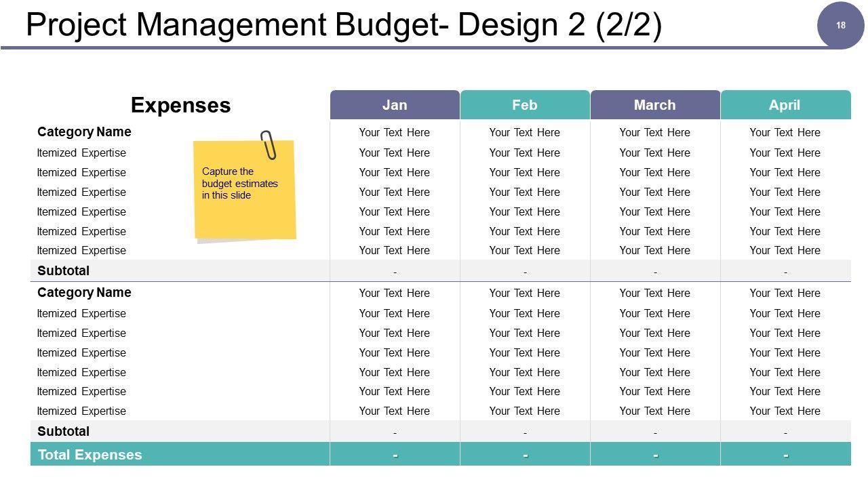868x488 pixels.
Task: Click first Your Text Here under April
Action: [x=785, y=132]
